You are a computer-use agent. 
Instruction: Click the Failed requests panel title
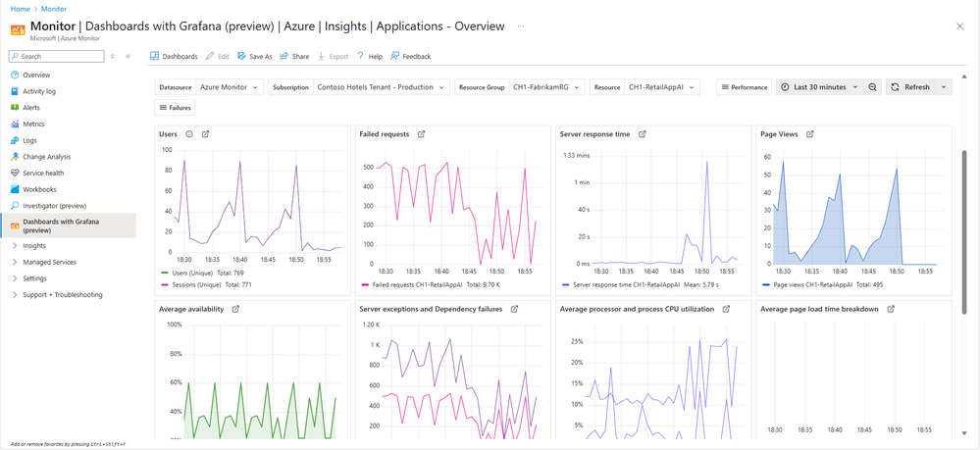385,134
